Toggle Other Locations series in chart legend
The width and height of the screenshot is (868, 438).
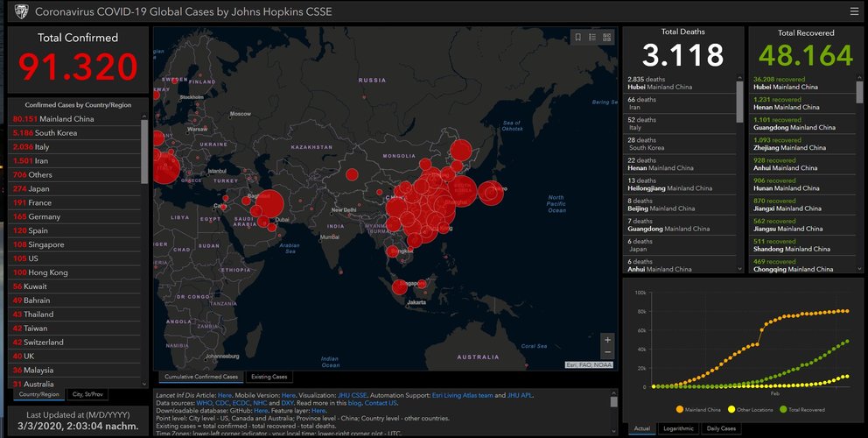point(750,410)
